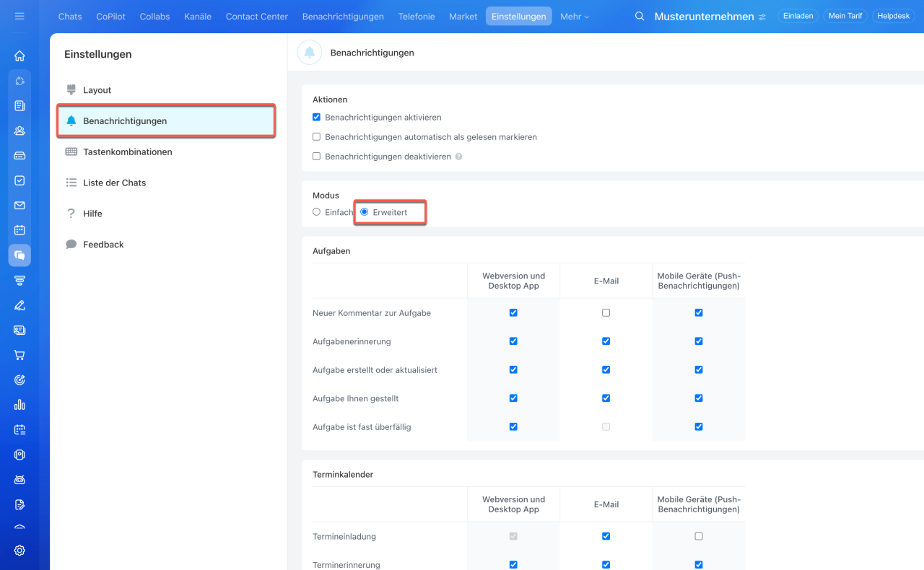
Task: Check E-Mail box for Neuer Kommentar zur Aufgabe
Action: pyautogui.click(x=606, y=312)
